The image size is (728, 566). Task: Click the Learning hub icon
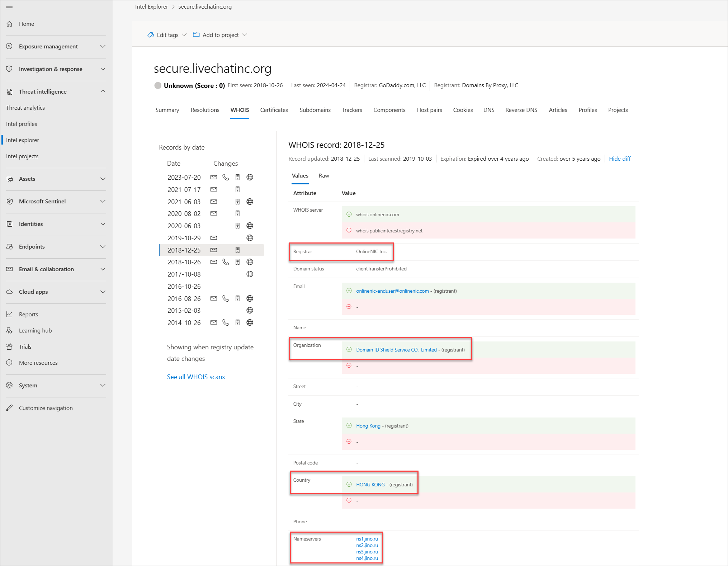pyautogui.click(x=10, y=330)
